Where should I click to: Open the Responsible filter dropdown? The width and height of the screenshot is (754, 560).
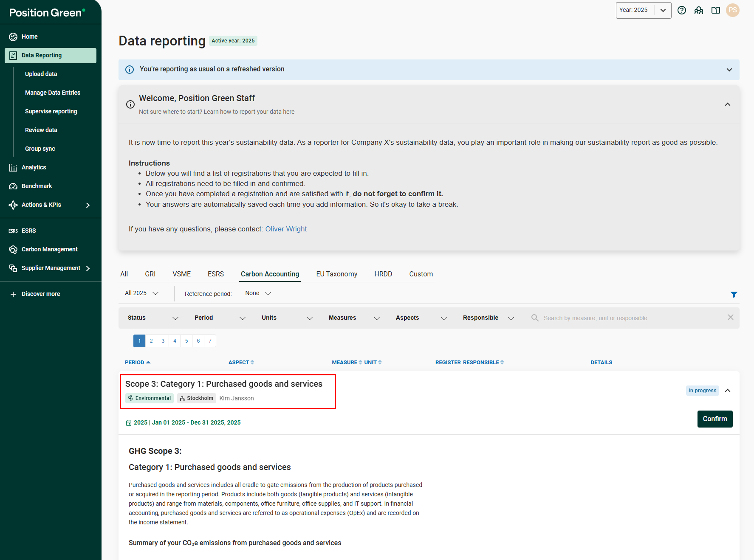tap(489, 318)
